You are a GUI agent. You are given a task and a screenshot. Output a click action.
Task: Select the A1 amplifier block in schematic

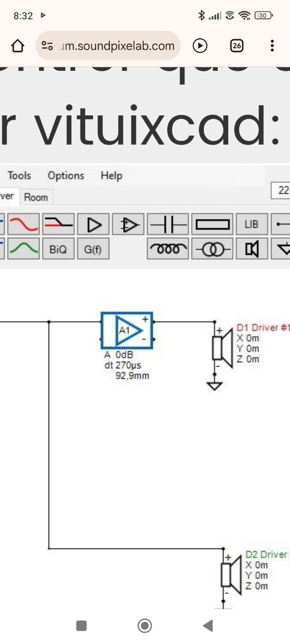(127, 330)
